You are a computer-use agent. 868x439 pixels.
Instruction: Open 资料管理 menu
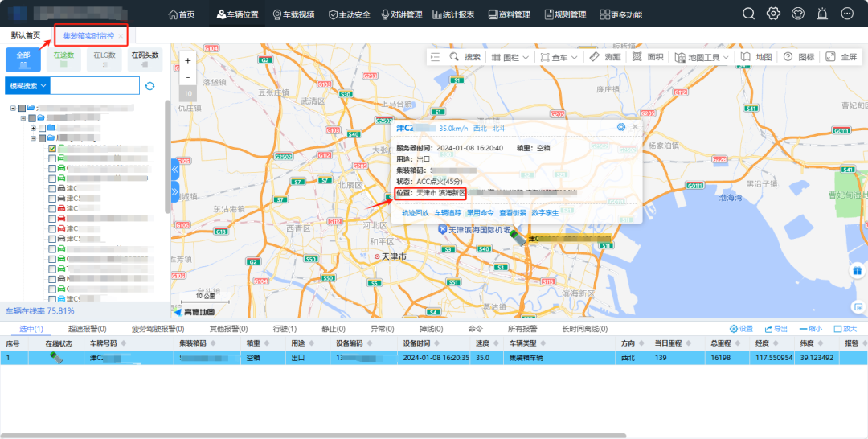pos(510,14)
